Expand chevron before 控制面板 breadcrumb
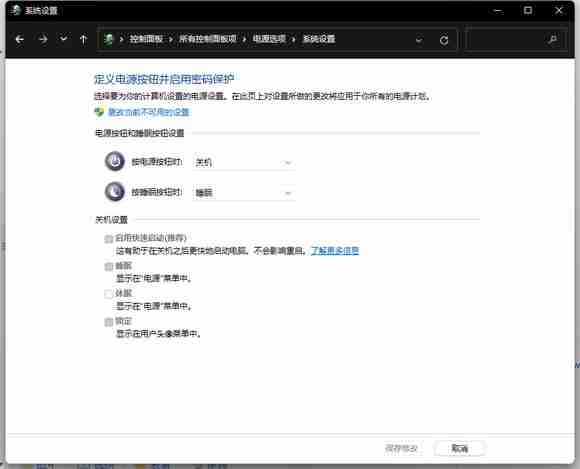The height and width of the screenshot is (469, 580). tap(121, 39)
